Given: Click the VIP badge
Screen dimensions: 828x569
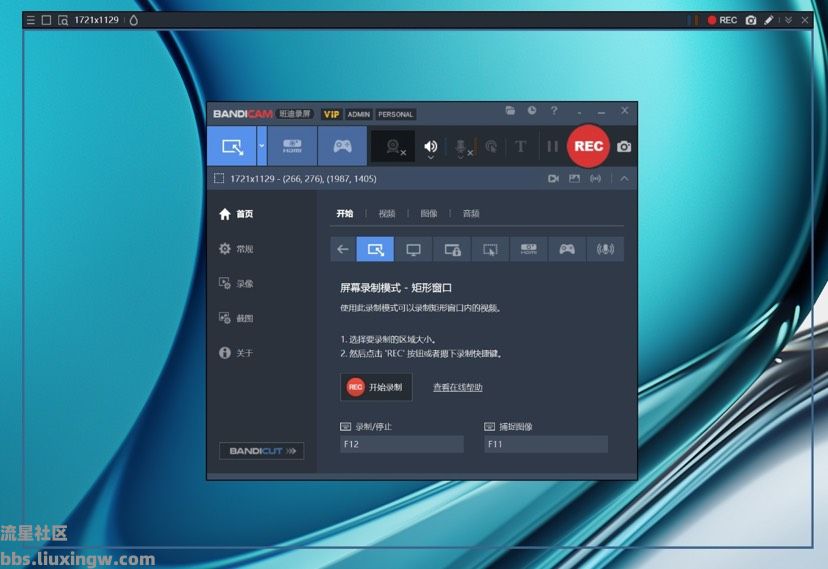Looking at the screenshot, I should (x=332, y=114).
